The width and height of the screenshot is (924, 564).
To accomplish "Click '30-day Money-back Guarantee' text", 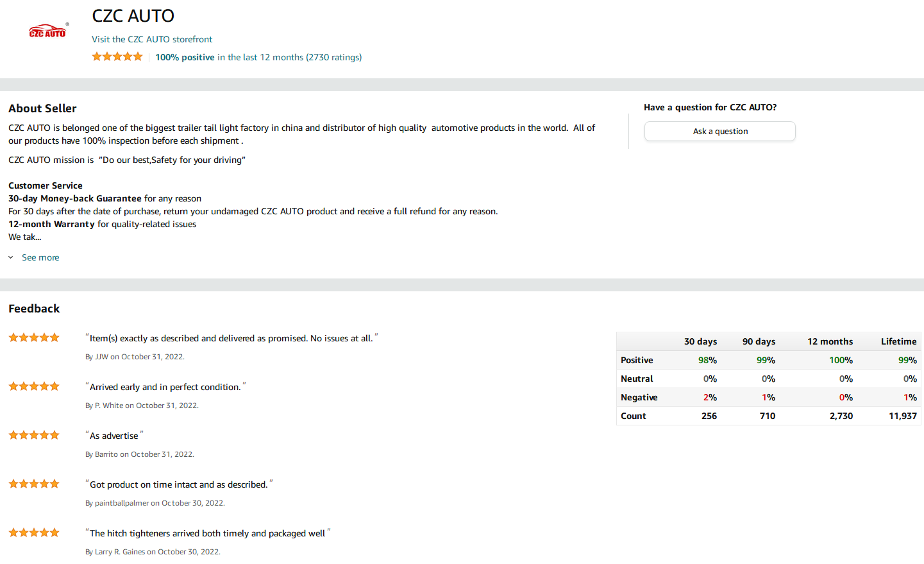I will 75,198.
